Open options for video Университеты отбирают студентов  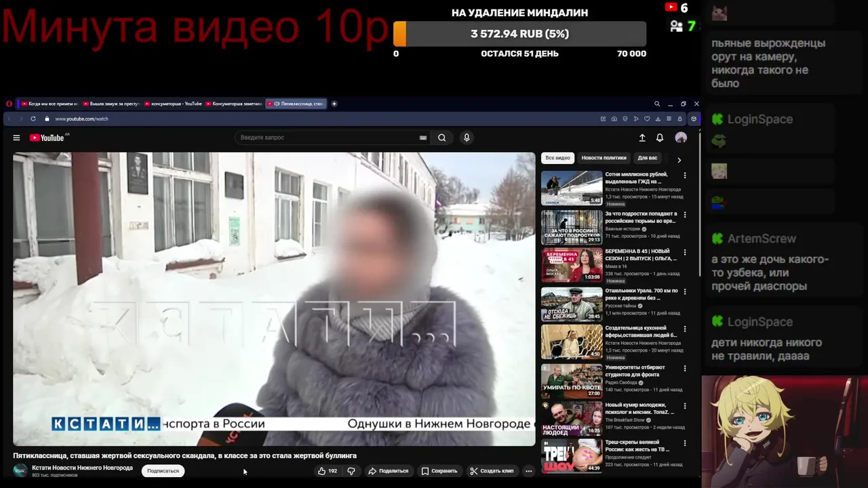pos(684,369)
